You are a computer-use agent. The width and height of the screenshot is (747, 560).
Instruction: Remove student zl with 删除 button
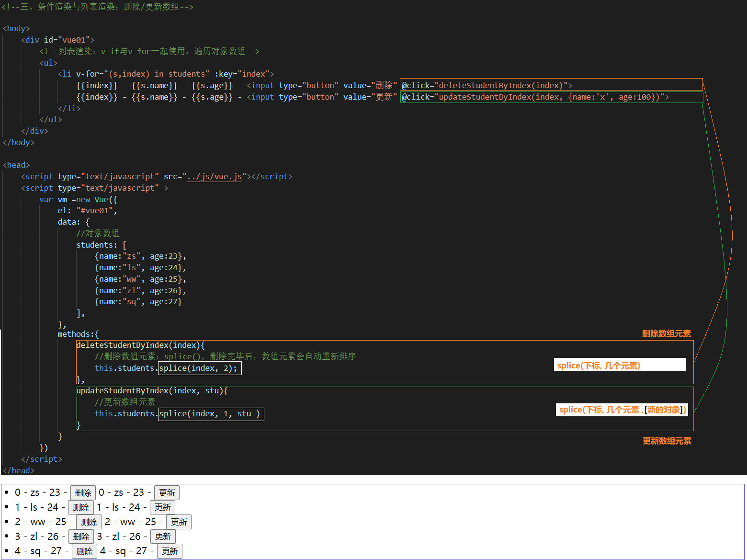pyautogui.click(x=81, y=537)
